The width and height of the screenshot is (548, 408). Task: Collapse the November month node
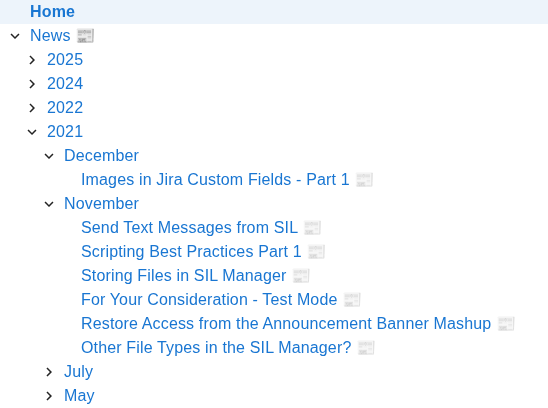49,204
